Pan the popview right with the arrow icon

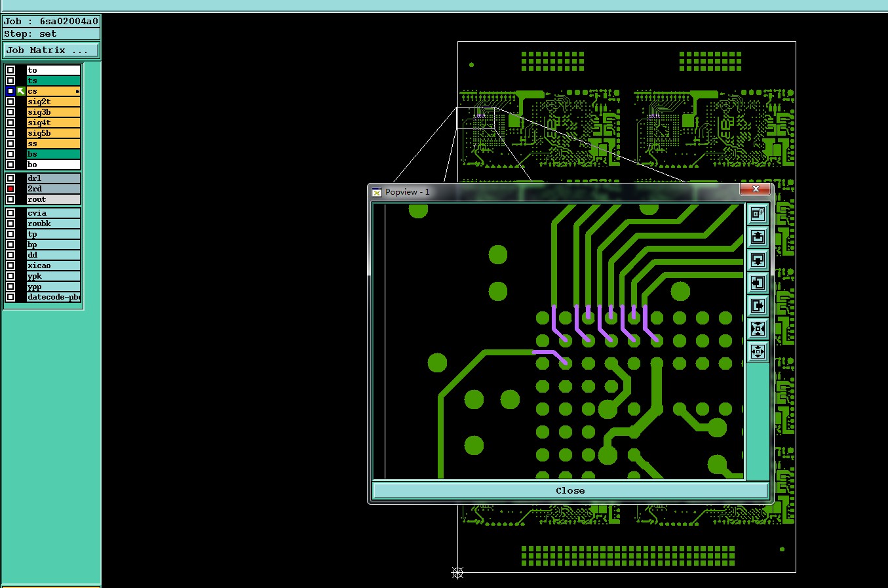point(758,305)
